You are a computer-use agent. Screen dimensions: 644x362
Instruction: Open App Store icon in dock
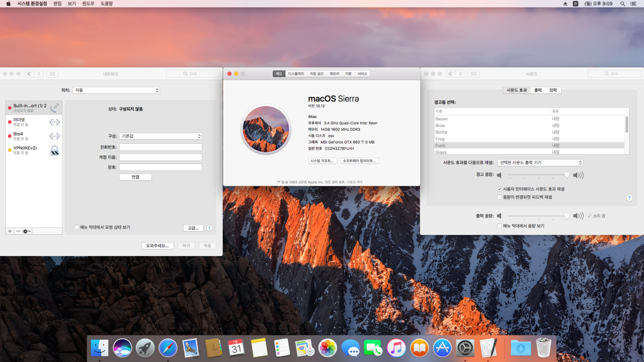(x=442, y=348)
